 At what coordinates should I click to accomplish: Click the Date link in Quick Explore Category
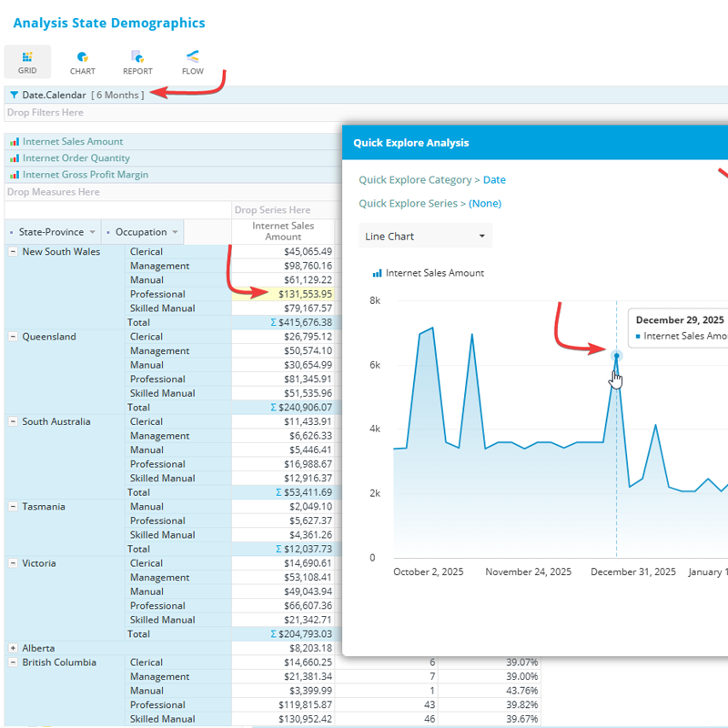pos(494,180)
